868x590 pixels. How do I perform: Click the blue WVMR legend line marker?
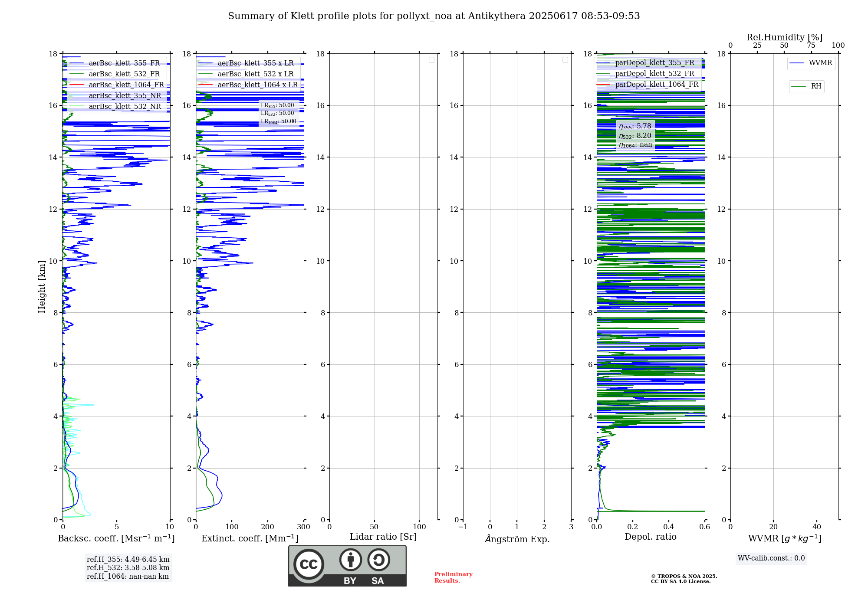[797, 63]
